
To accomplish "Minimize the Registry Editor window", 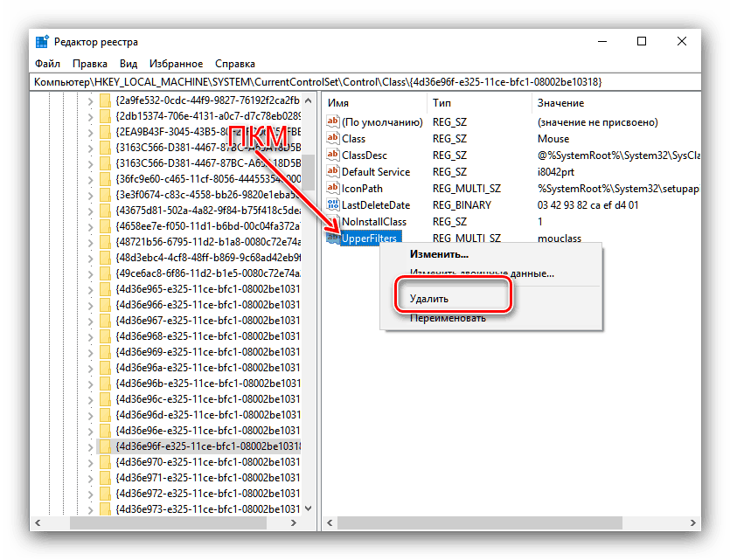I will [602, 41].
